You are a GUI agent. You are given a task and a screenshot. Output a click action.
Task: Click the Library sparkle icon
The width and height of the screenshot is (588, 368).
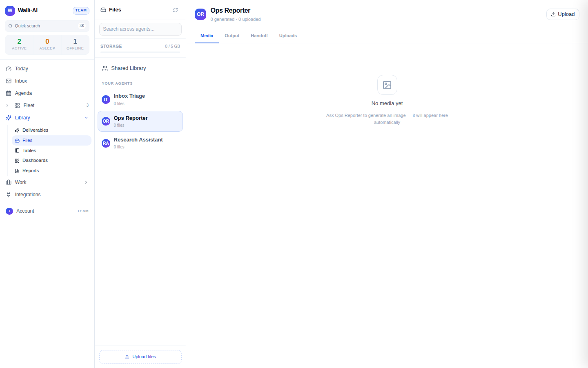tap(9, 118)
